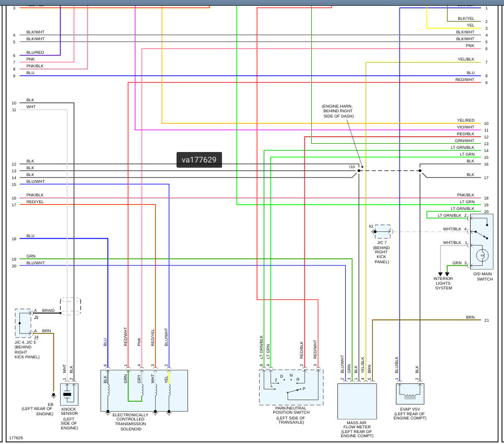Click the dashed shield cylinder above BRAID wire
The image size is (504, 444).
[x=71, y=307]
